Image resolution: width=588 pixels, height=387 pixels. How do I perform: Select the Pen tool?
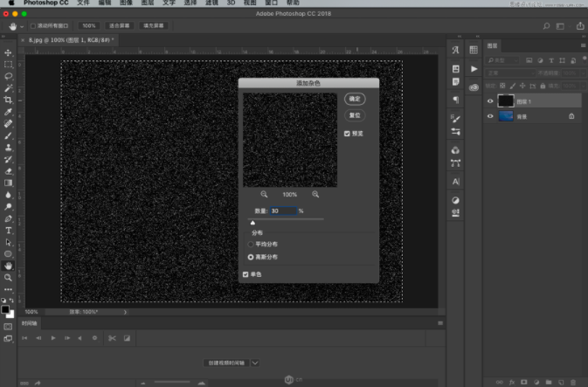[9, 218]
